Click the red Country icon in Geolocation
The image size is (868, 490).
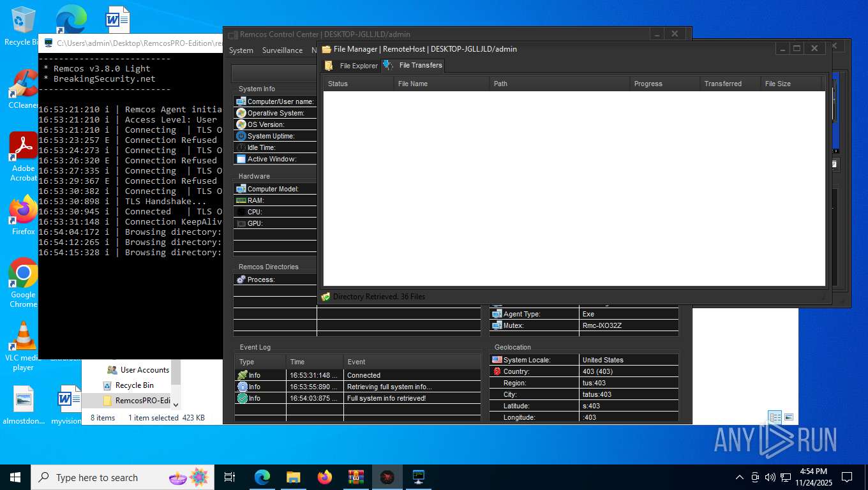(x=497, y=371)
